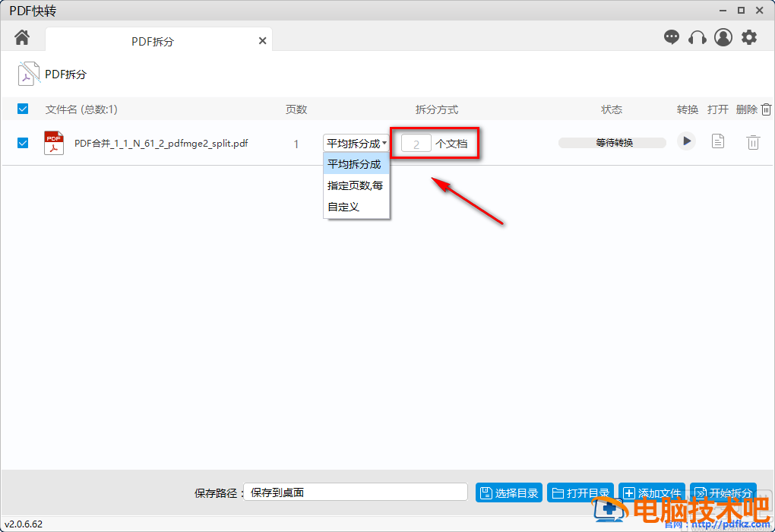The height and width of the screenshot is (532, 775).
Task: Start conversion with the play icon
Action: [687, 141]
